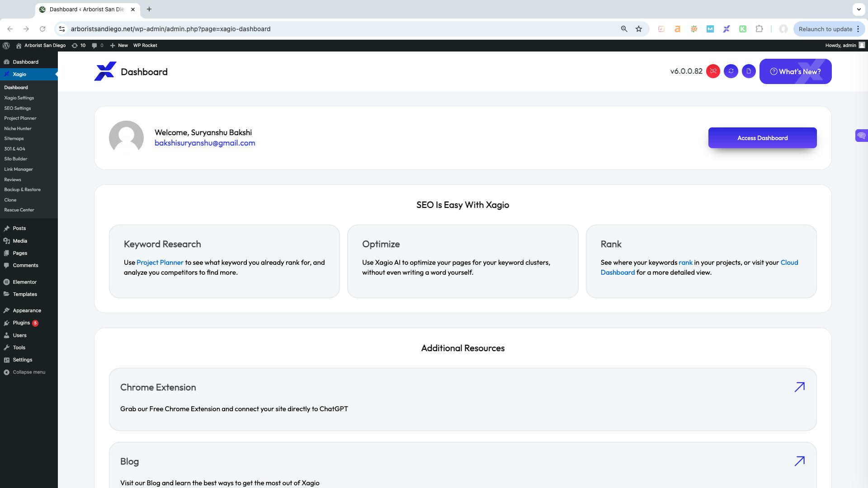868x488 pixels.
Task: Open Plugins with 5 updates badge
Action: (x=25, y=323)
